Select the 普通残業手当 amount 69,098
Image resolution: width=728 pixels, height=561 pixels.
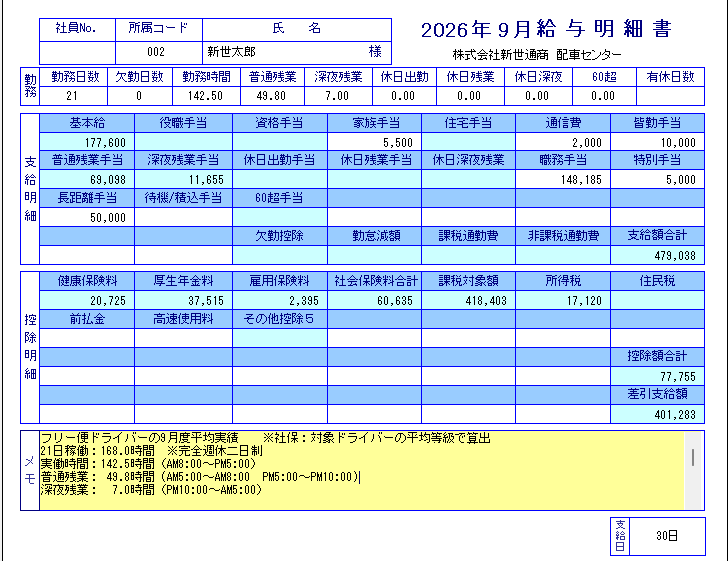(87, 179)
